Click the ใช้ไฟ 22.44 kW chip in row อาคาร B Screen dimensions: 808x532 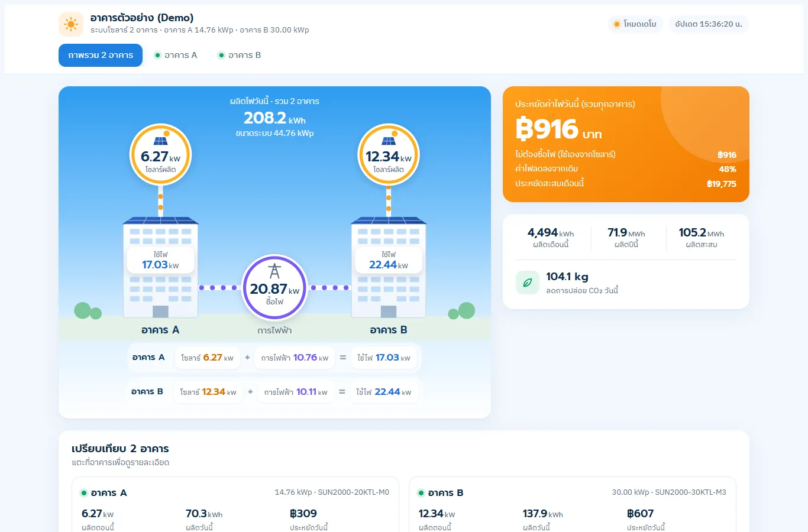384,392
